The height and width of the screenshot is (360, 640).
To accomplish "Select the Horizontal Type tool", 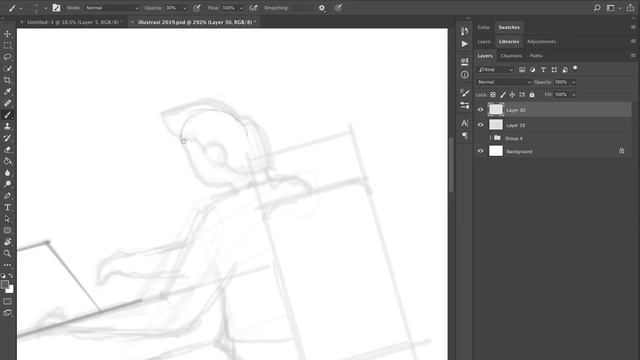I will (7, 207).
